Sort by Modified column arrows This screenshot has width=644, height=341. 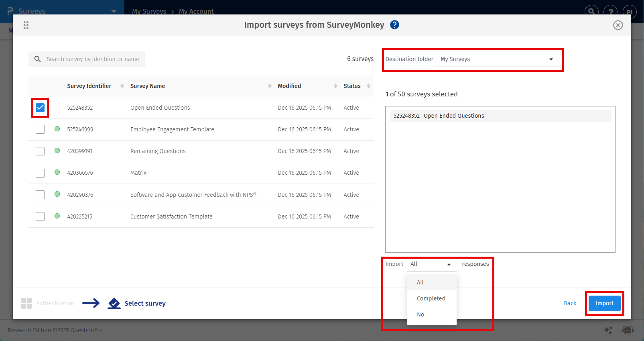(335, 86)
